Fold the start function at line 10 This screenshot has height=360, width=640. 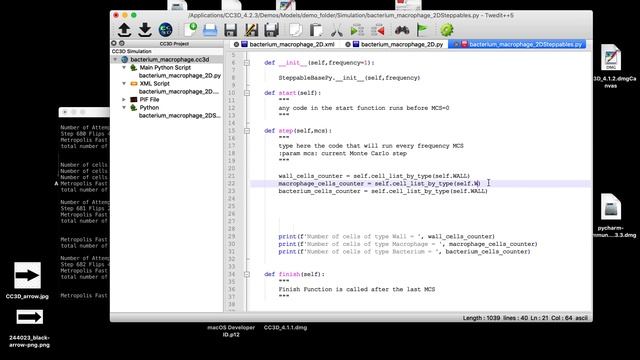pos(247,93)
